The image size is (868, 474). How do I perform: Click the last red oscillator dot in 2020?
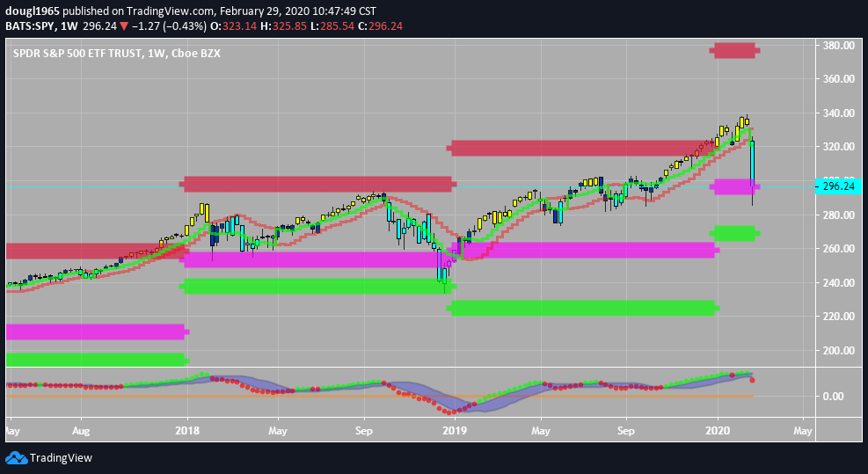[752, 380]
